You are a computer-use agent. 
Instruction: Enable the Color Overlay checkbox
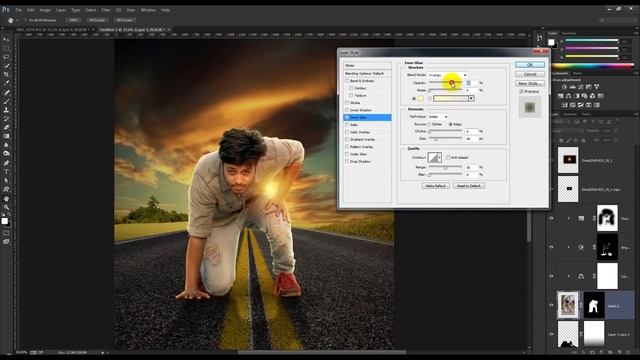347,132
